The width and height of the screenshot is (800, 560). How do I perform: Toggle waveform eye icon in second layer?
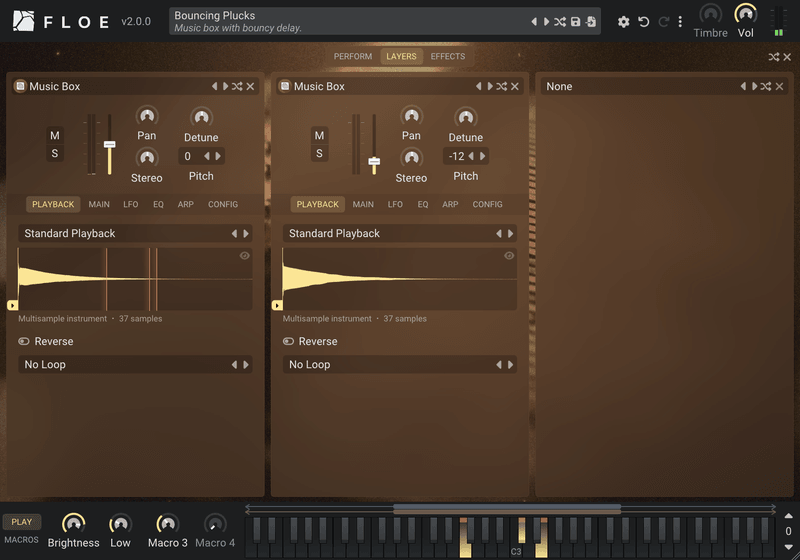pyautogui.click(x=509, y=256)
